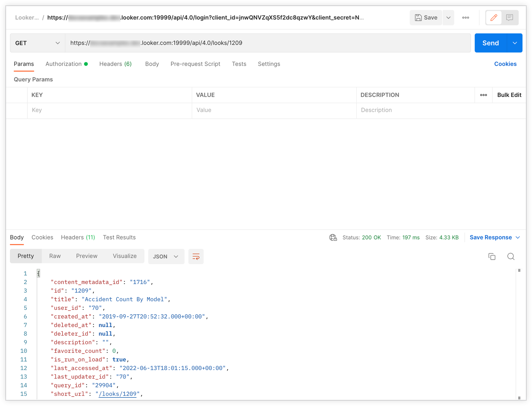The height and width of the screenshot is (406, 532).
Task: Click the floppy disk Save icon
Action: point(418,17)
